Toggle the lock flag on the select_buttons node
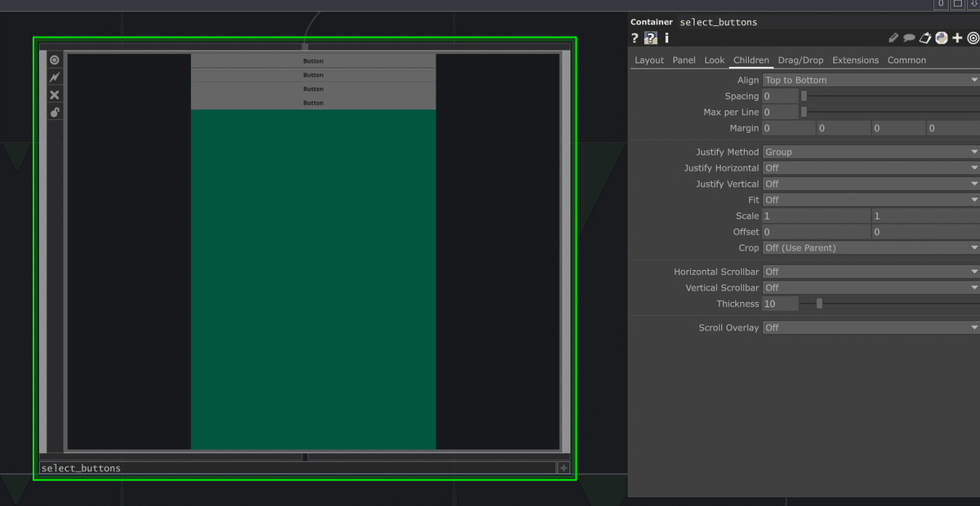Screen dimensions: 980x506 [x=55, y=112]
